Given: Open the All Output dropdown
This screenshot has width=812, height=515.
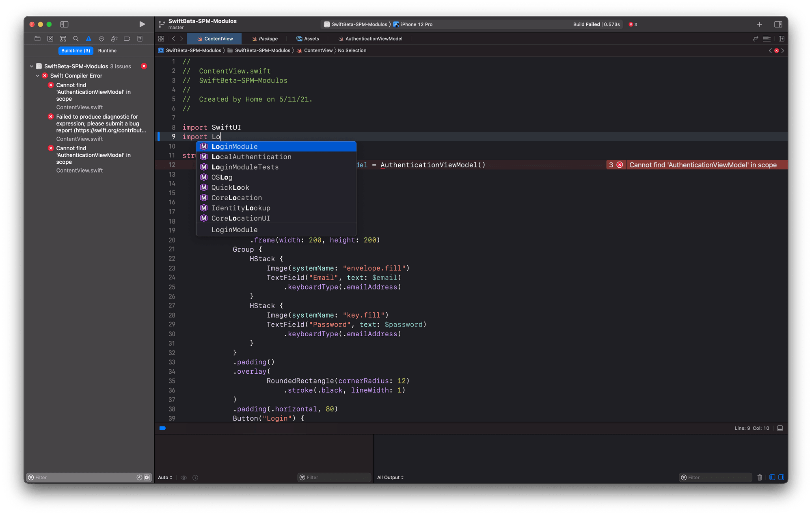Looking at the screenshot, I should point(390,478).
